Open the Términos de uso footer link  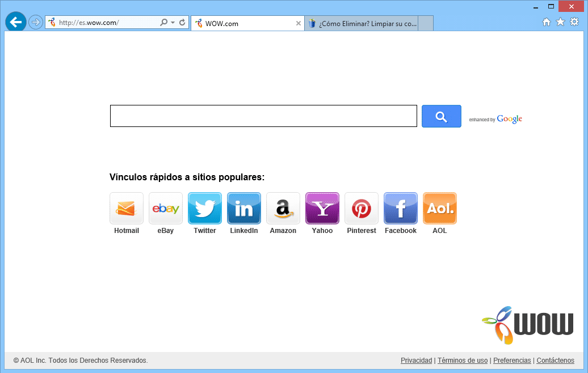[463, 361]
